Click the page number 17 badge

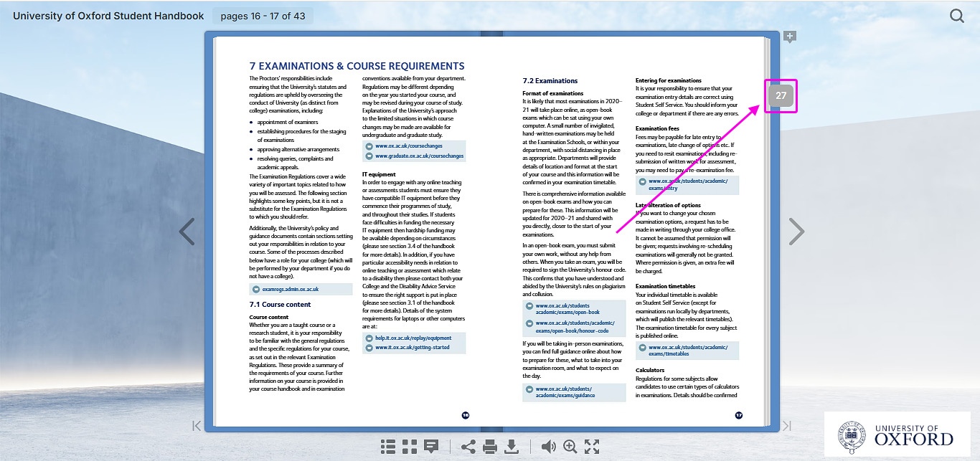coord(739,415)
